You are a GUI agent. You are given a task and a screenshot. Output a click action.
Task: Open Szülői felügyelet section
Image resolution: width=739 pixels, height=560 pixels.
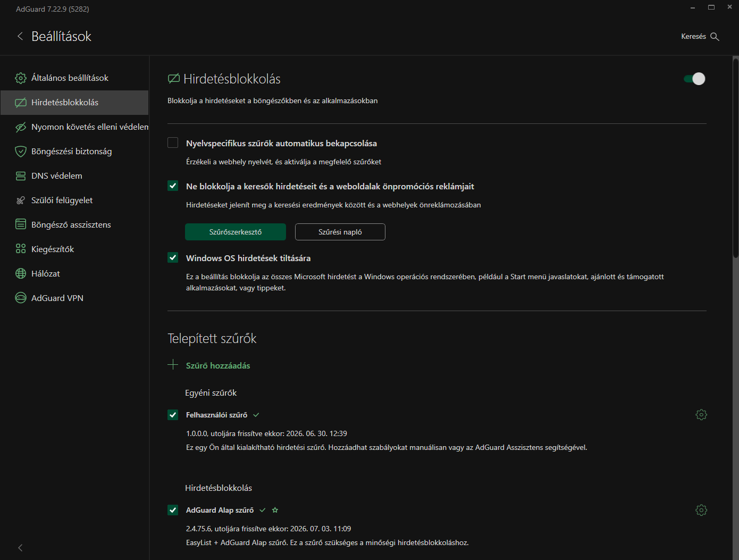[74, 200]
